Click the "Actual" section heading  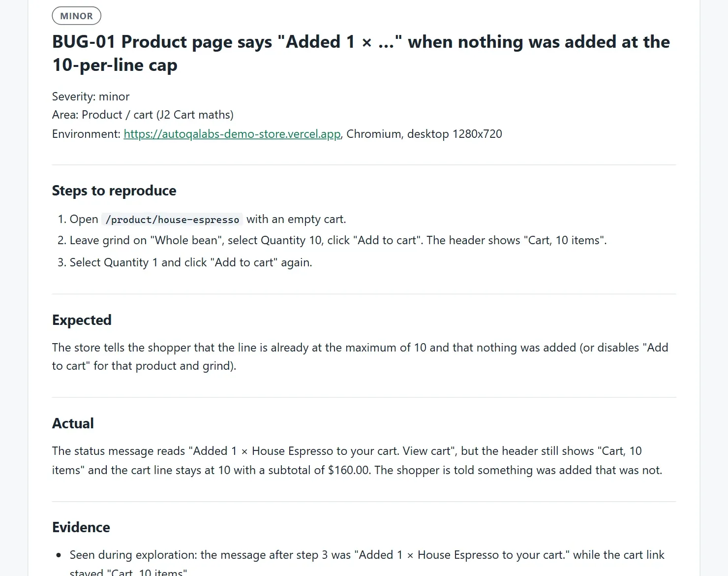(x=73, y=423)
